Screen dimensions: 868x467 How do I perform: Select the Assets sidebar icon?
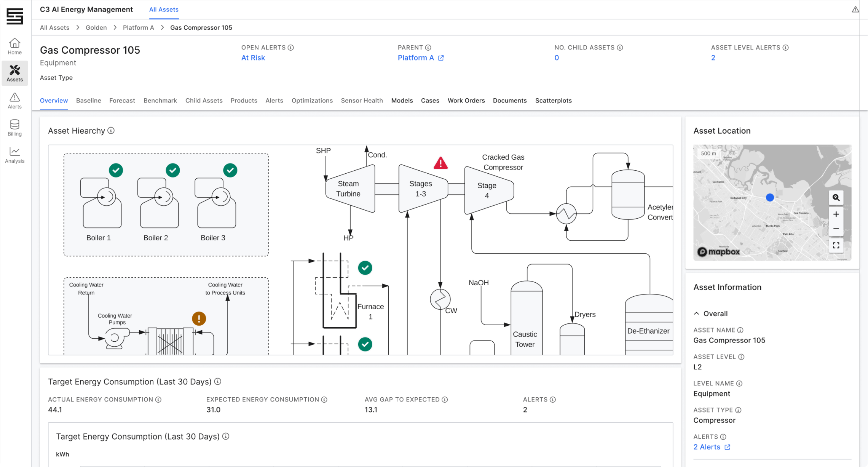pyautogui.click(x=14, y=73)
